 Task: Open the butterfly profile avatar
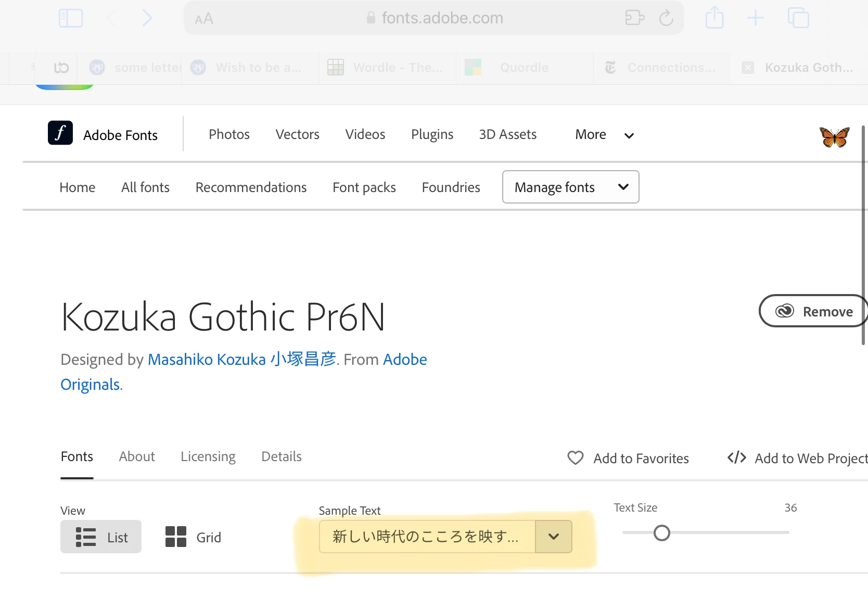click(x=834, y=136)
